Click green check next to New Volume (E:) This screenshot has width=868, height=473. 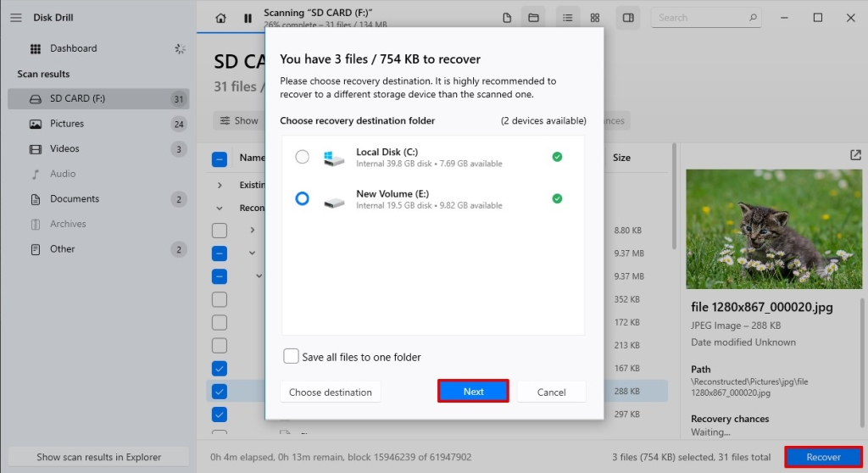point(557,198)
